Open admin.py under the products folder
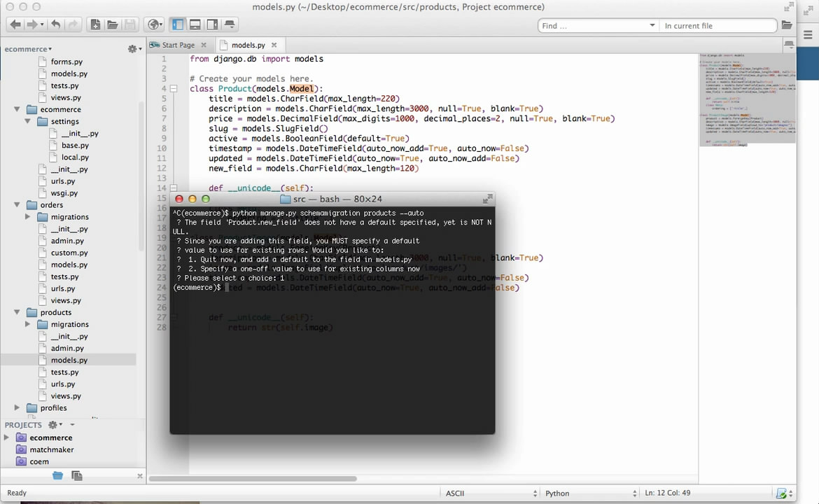819x504 pixels. pyautogui.click(x=67, y=349)
